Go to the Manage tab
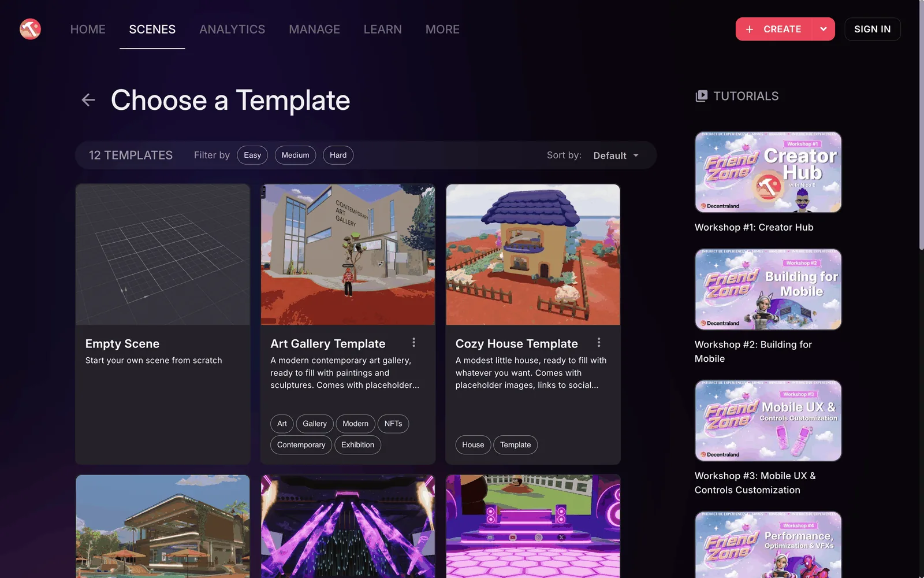Screen dimensions: 924x578 [314, 29]
